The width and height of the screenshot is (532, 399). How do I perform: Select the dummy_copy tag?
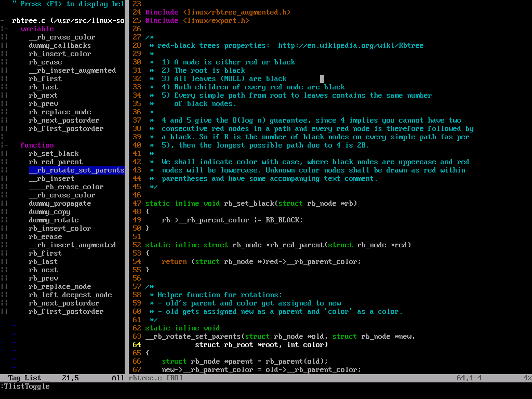click(x=49, y=212)
